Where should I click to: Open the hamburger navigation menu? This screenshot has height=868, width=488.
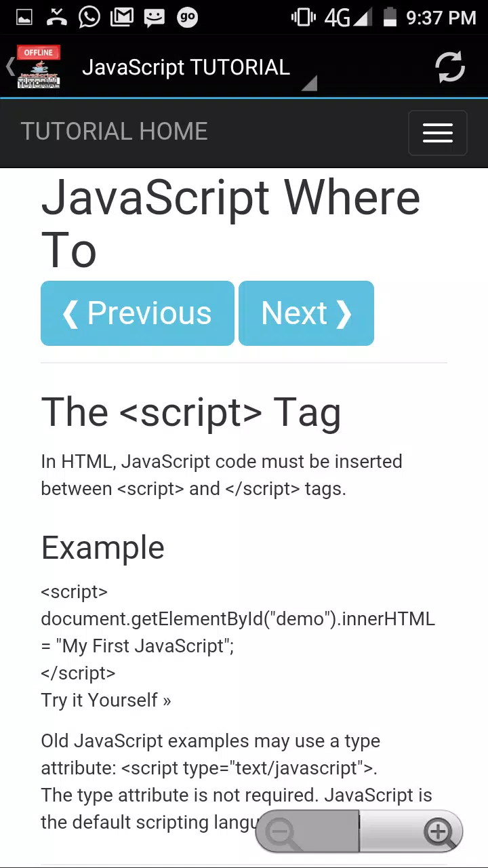pos(438,133)
